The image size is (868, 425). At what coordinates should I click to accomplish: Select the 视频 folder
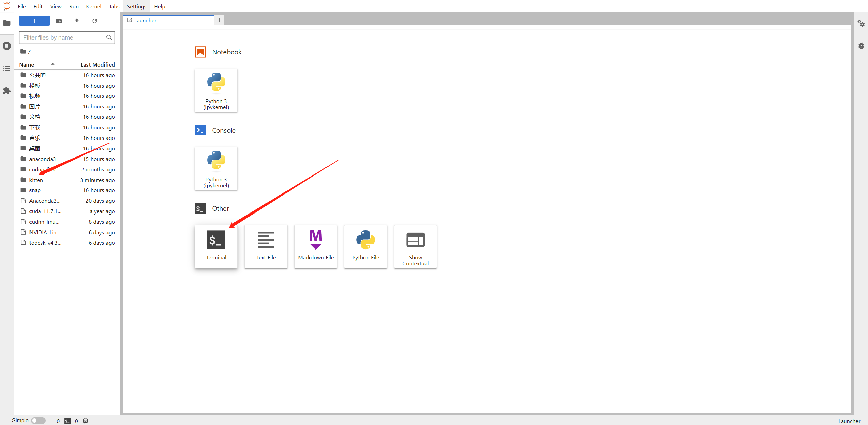pos(67,96)
